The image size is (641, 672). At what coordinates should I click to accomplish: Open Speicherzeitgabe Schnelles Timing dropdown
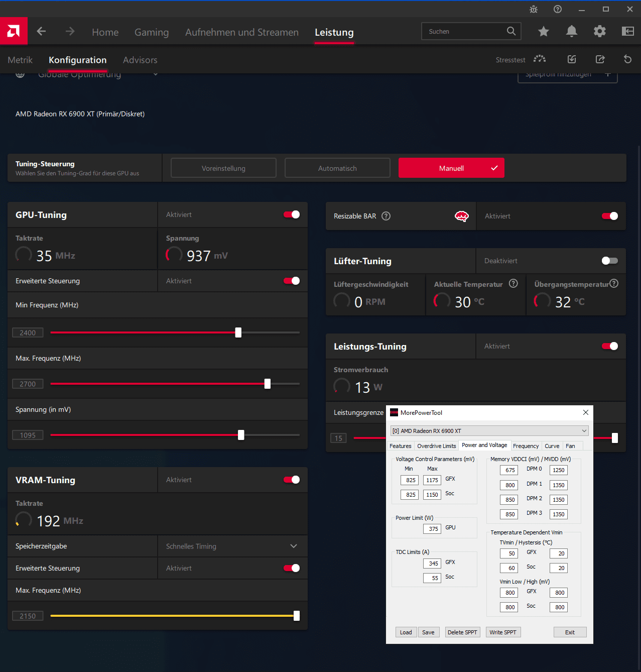(232, 546)
